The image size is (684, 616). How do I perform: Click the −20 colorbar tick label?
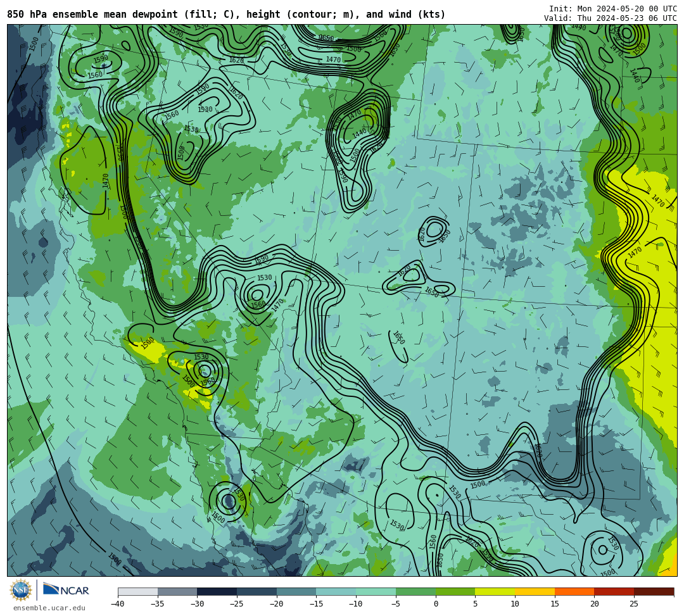277,604
